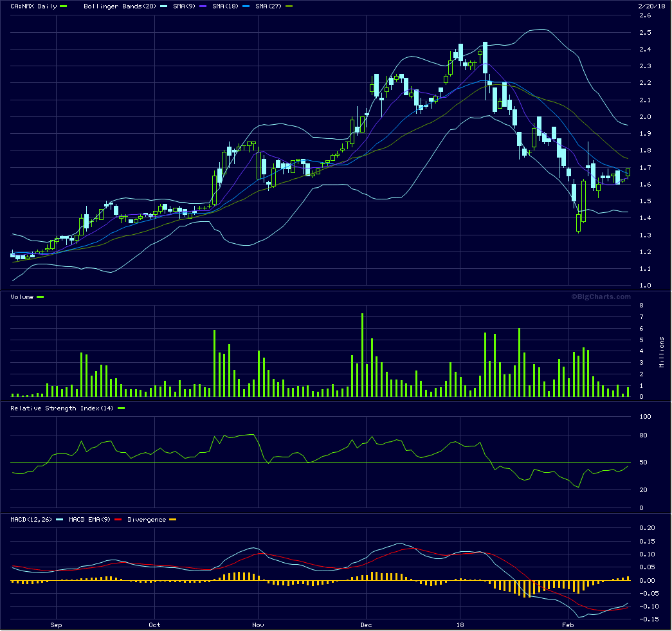Click the Dec label on time axis
The image size is (672, 631).
click(366, 625)
